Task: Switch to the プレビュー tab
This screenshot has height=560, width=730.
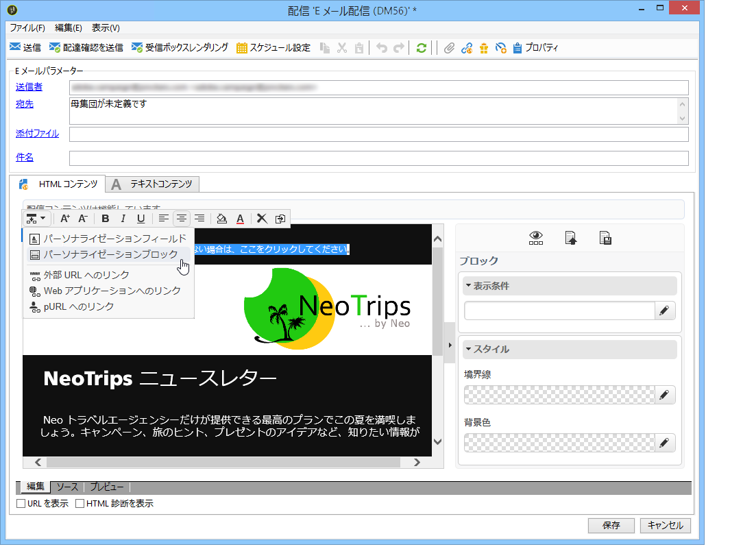Action: (x=107, y=487)
